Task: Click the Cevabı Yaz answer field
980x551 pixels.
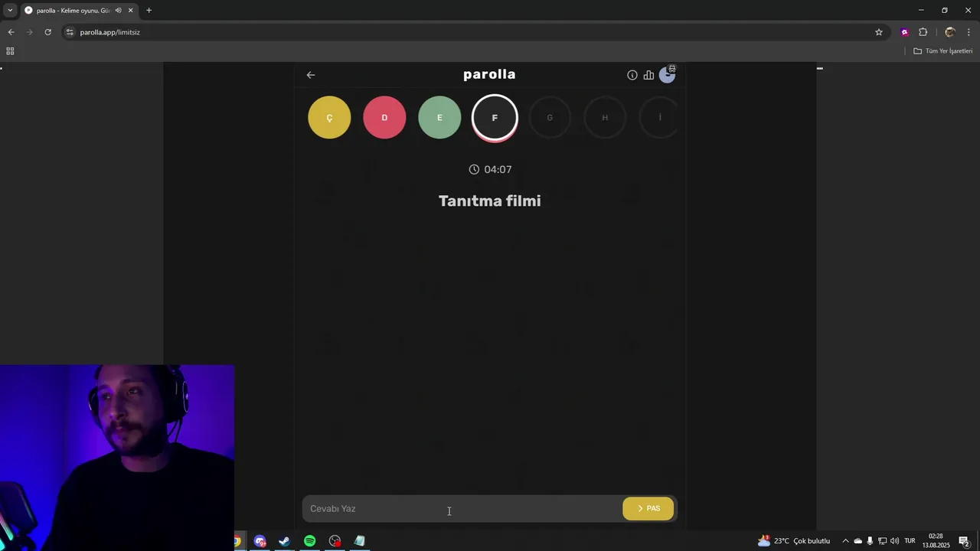Action: click(x=462, y=509)
